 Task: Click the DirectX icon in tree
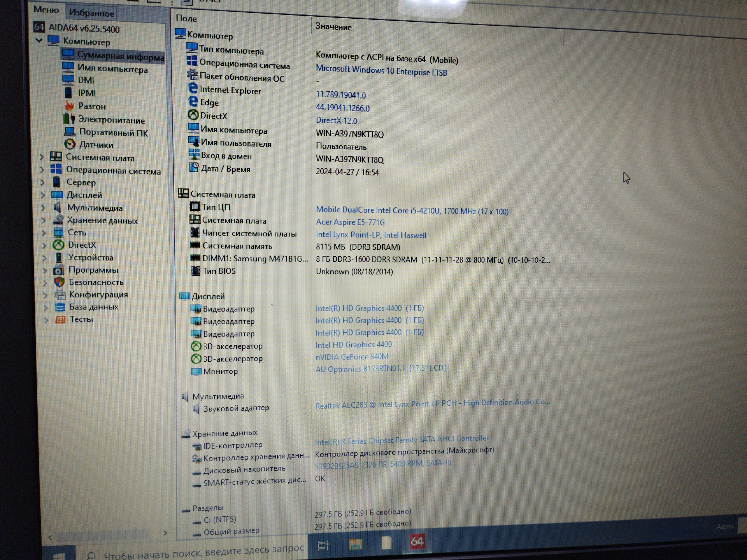58,245
